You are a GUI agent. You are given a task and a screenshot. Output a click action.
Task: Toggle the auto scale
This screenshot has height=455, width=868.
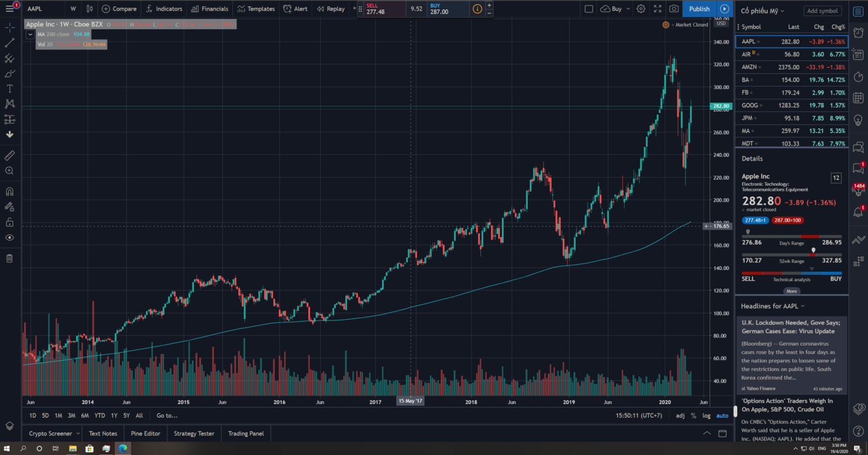[722, 415]
